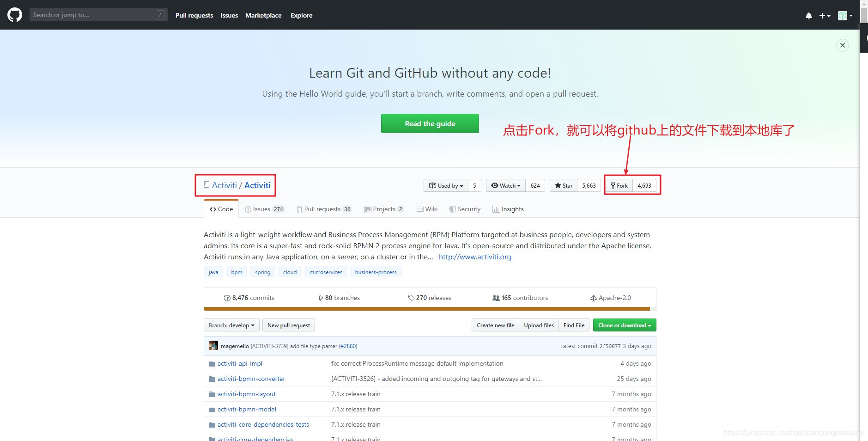Open the Used by count 5

[x=474, y=185]
